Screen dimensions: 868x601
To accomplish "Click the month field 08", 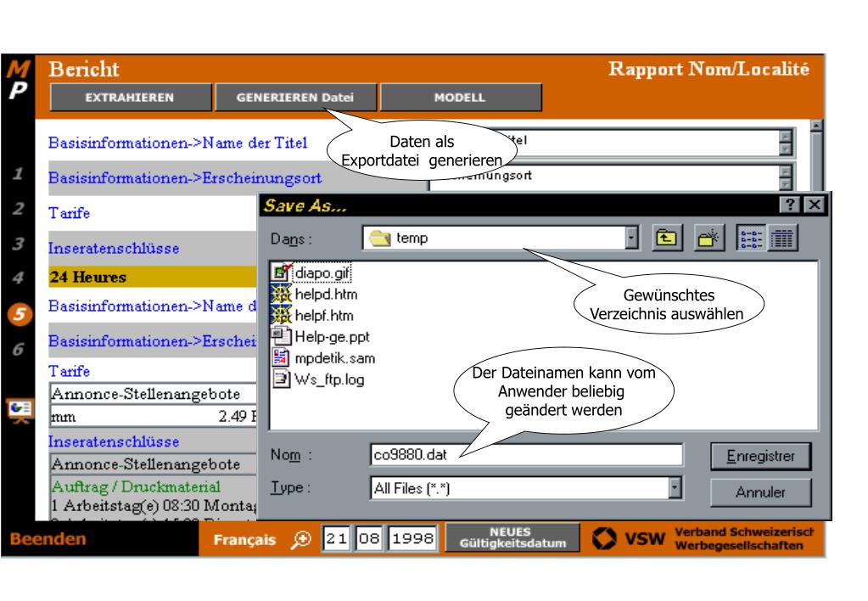I will coord(369,538).
